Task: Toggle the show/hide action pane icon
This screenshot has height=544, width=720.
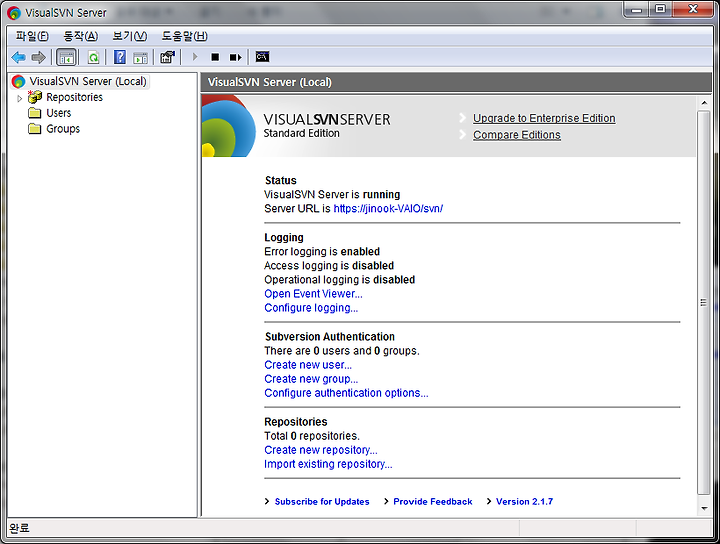Action: pos(141,58)
